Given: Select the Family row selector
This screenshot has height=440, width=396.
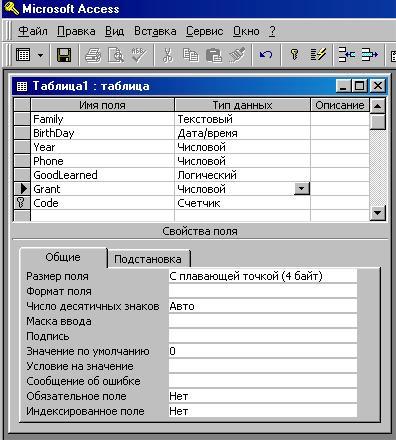Looking at the screenshot, I should point(22,119).
